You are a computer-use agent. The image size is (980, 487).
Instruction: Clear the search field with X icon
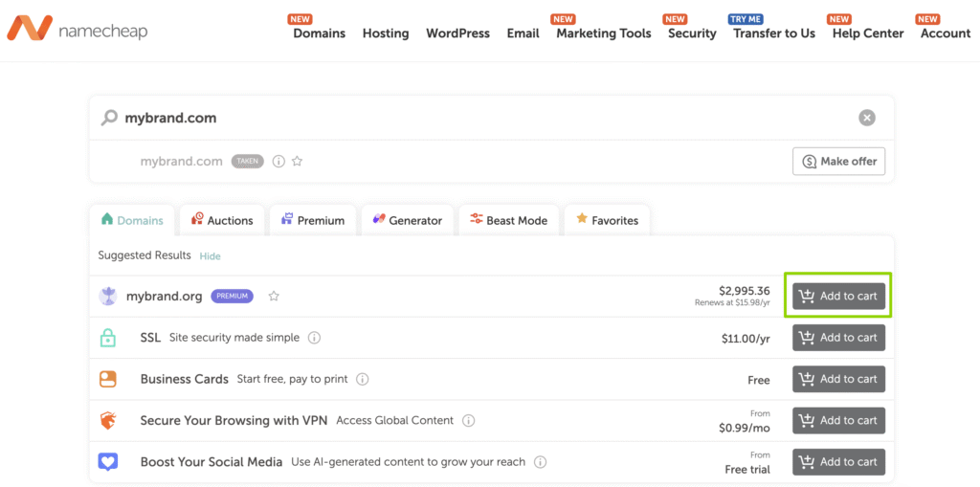866,118
